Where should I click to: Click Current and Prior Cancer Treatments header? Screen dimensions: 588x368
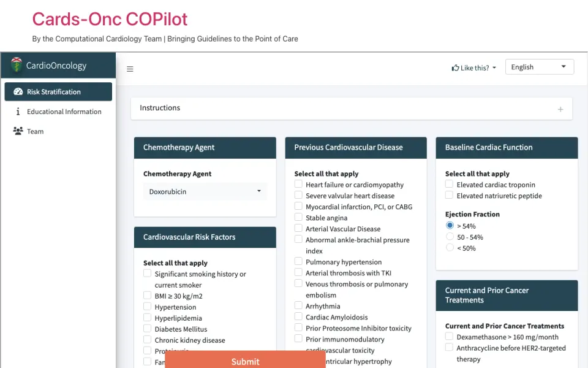pos(507,295)
